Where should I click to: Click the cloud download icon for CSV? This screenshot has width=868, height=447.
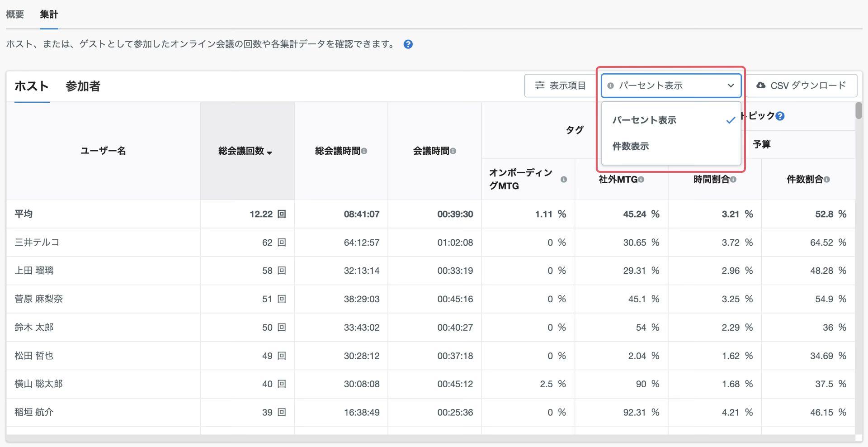[x=761, y=85]
